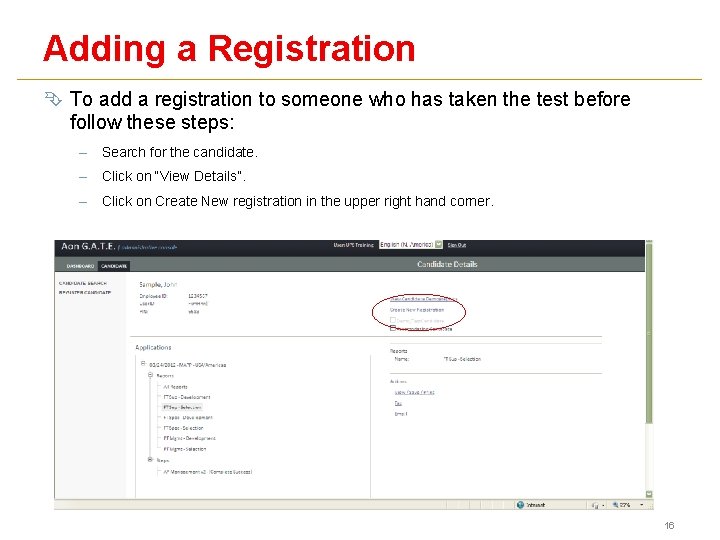Image resolution: width=720 pixels, height=540 pixels.
Task: Click the Employee ID value 1234567
Action: click(198, 296)
